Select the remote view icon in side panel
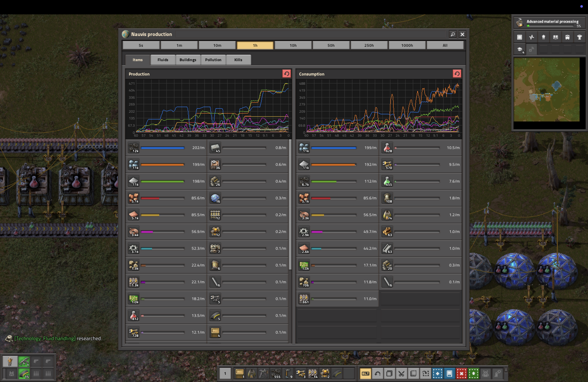The image size is (588, 382). click(531, 49)
